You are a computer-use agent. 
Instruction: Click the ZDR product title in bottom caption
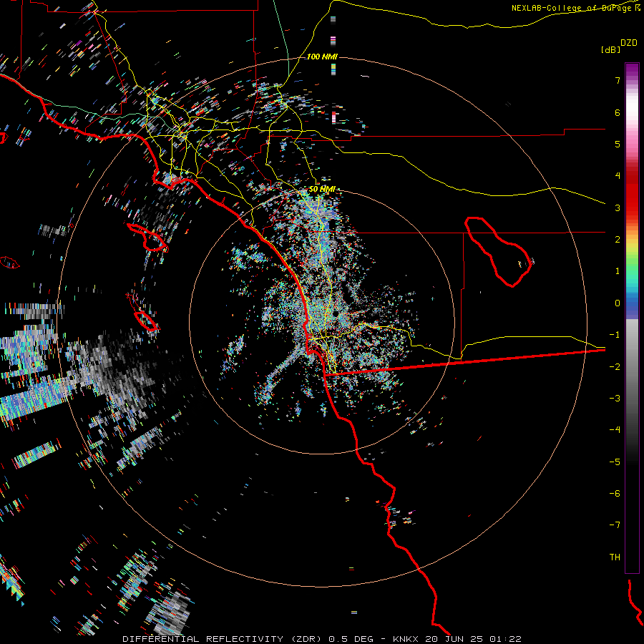[223, 639]
